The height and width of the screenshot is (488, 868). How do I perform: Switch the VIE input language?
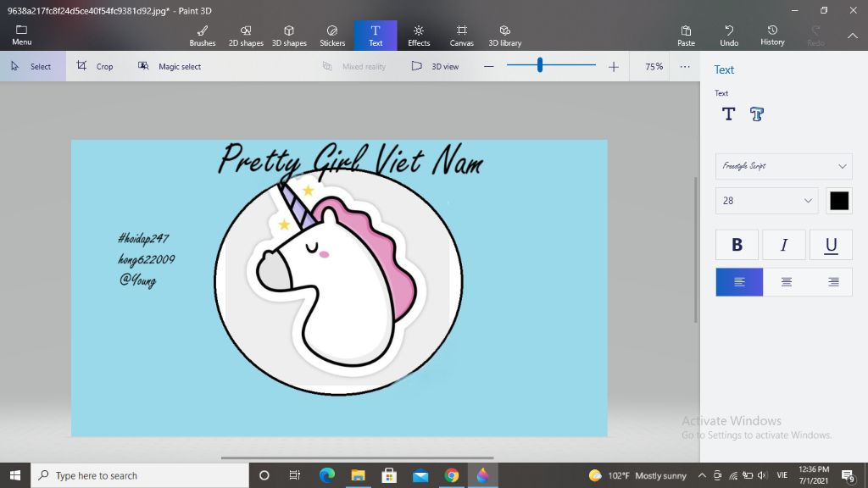click(x=782, y=475)
